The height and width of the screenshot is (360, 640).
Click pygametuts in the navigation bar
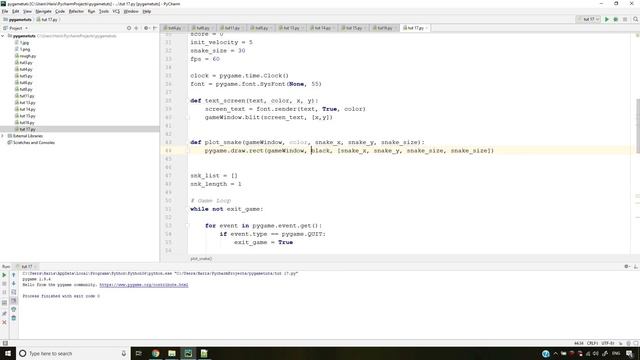(17, 20)
